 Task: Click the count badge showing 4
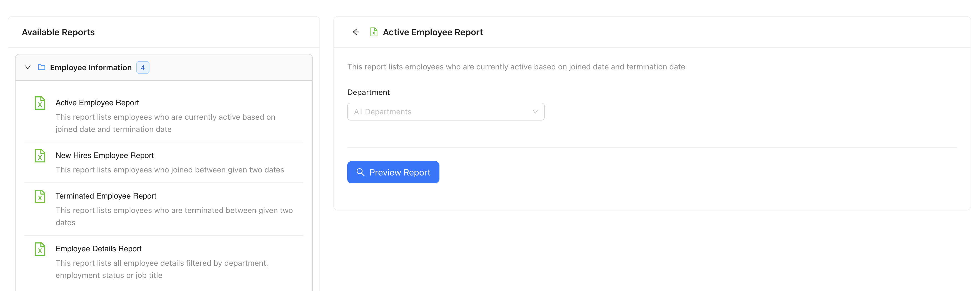click(x=143, y=67)
